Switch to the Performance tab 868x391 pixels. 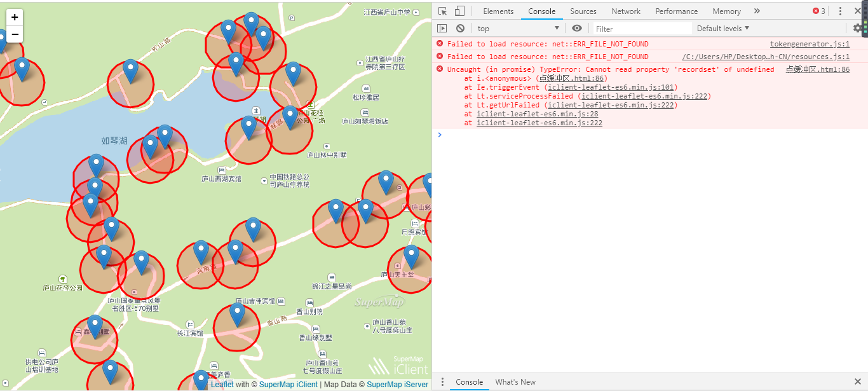[x=677, y=11]
